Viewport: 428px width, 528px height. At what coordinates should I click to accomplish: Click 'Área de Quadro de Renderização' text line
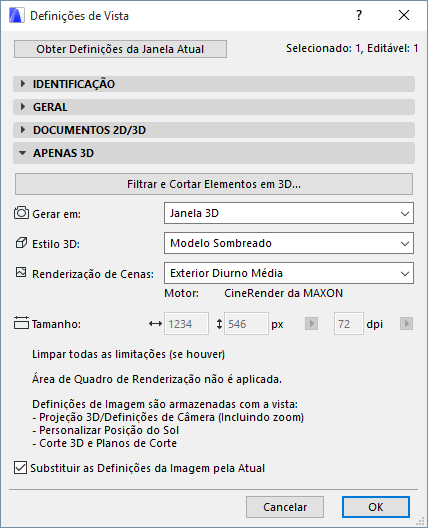coord(157,380)
